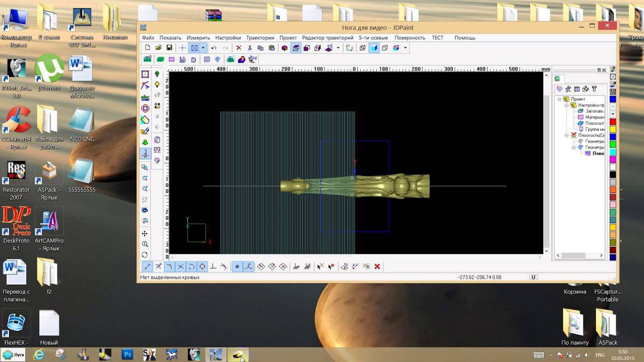Open the Файл menu
This screenshot has height=362, width=644.
click(148, 38)
